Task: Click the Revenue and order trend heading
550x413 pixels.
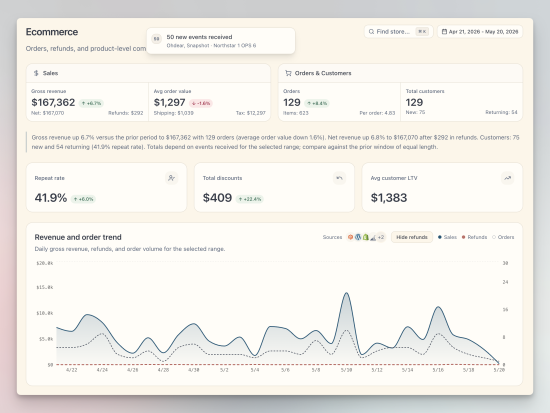Action: 78,237
